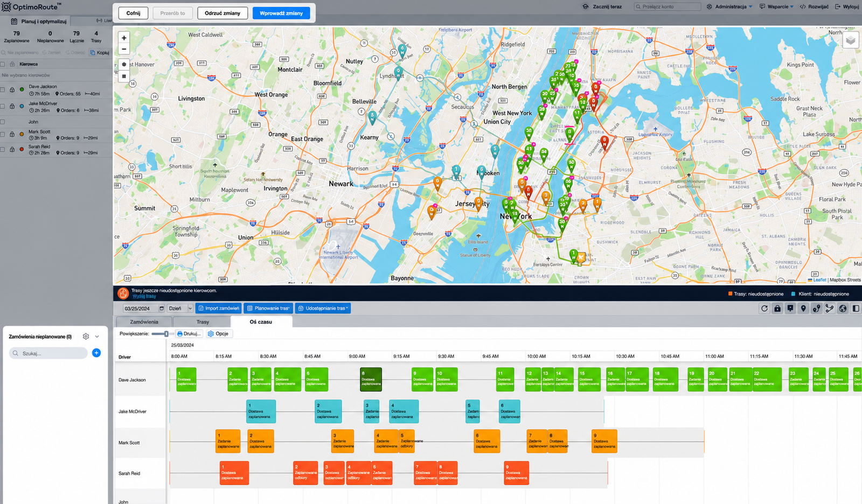
Task: Click the circle selection tool on the map
Action: 124,64
